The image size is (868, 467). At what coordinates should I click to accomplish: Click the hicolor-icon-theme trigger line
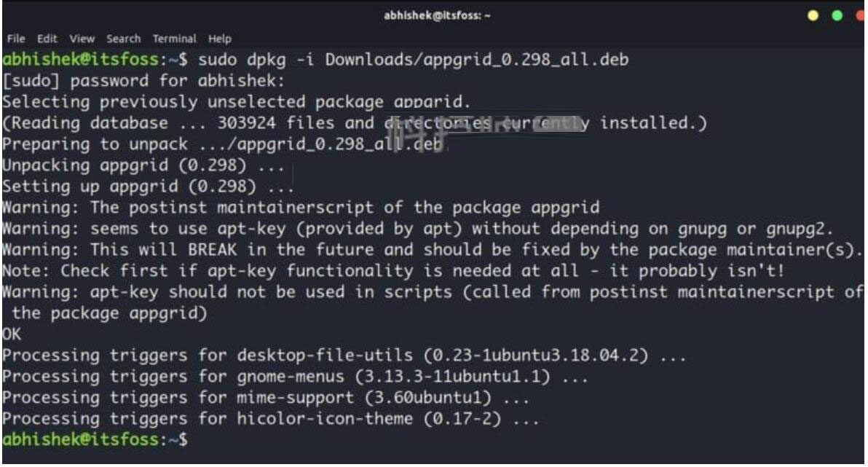271,419
